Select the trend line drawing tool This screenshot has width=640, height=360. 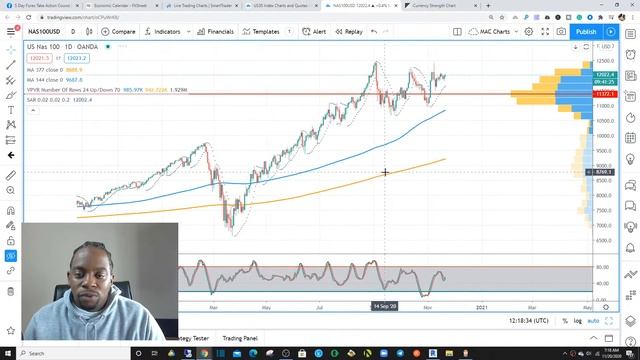[x=11, y=65]
